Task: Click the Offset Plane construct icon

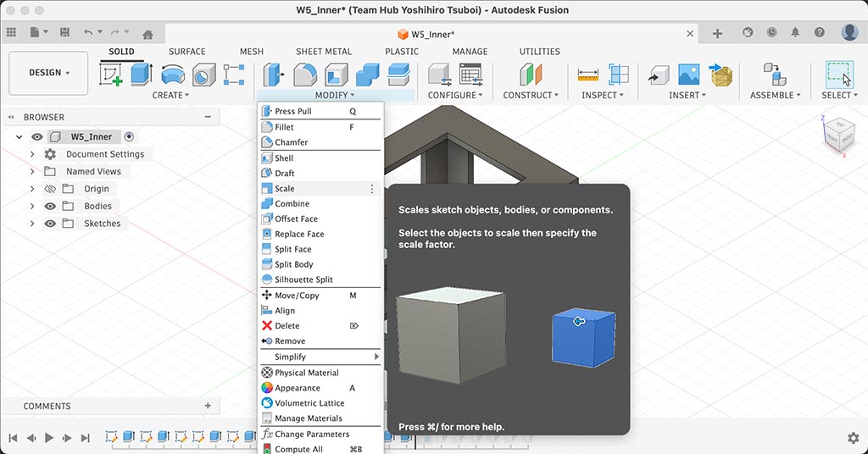Action: [x=531, y=74]
